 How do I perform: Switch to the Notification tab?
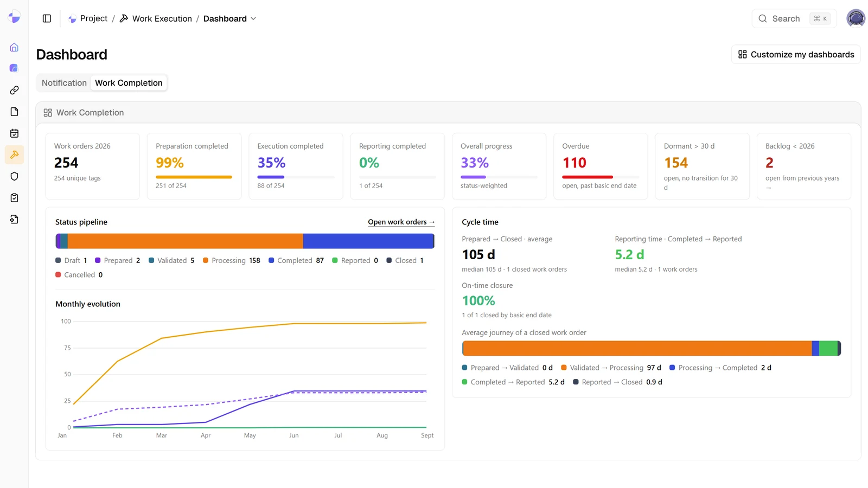point(64,83)
